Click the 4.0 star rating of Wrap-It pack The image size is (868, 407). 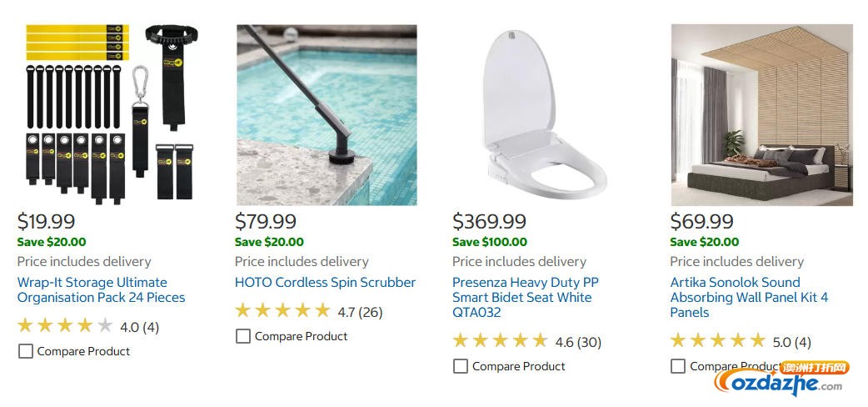65,326
